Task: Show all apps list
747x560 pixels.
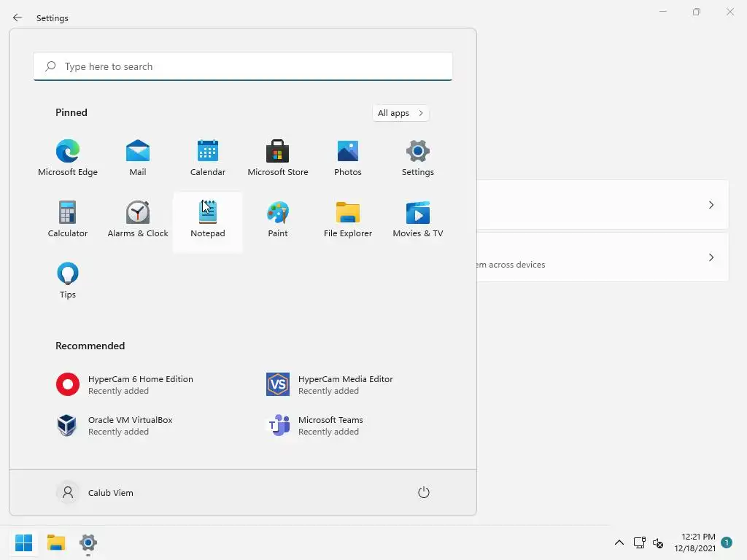Action: point(400,113)
